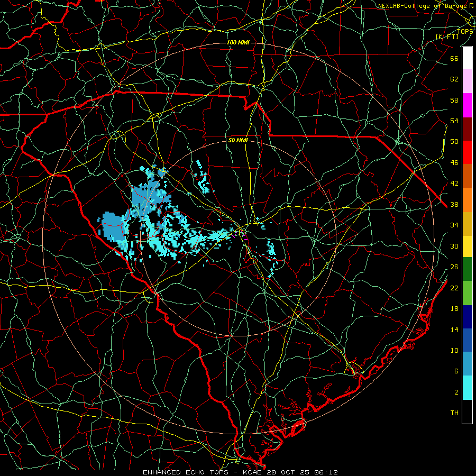The height and width of the screenshot is (476, 476).
Task: Click the legend value '30'
Action: click(x=454, y=246)
